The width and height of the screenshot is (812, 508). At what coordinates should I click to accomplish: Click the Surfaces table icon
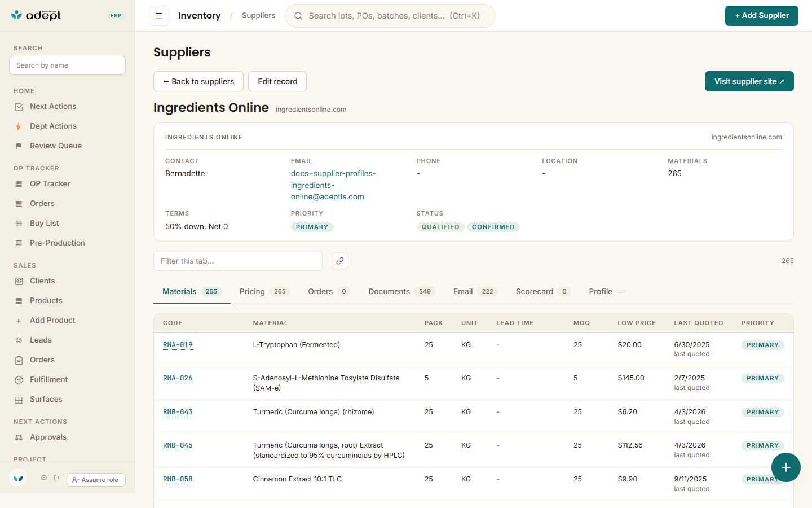click(19, 400)
